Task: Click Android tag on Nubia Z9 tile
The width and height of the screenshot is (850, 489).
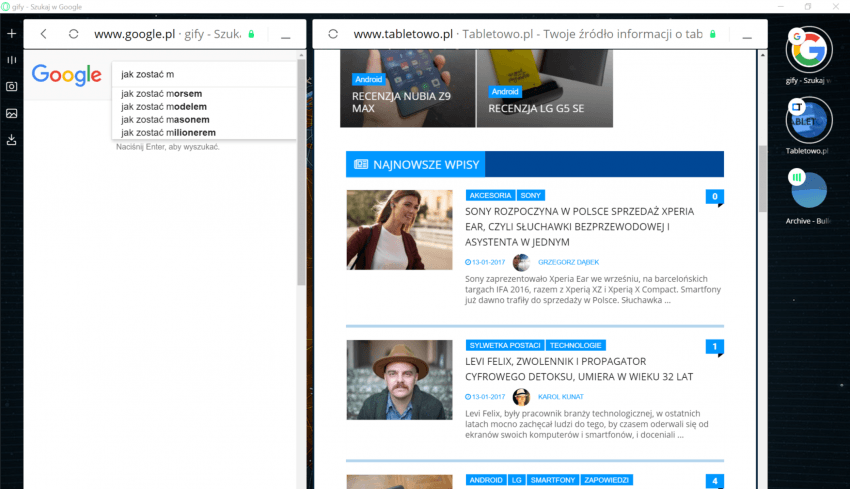Action: (x=369, y=79)
